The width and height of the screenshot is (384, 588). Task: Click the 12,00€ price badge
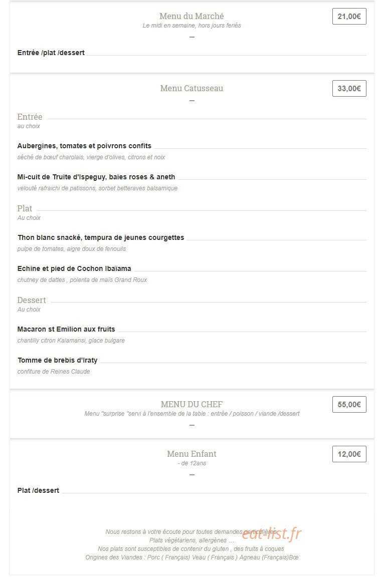tap(349, 454)
